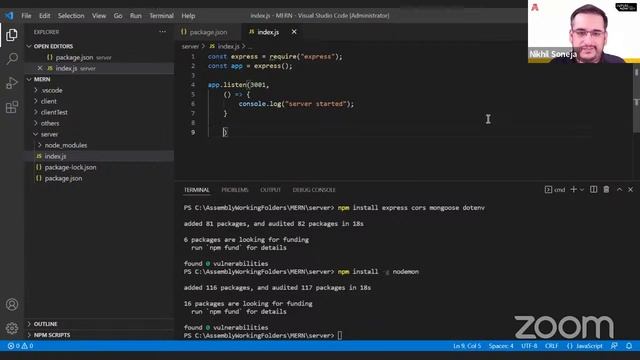Open the Terminal menu
The image size is (640, 360).
click(x=161, y=16)
